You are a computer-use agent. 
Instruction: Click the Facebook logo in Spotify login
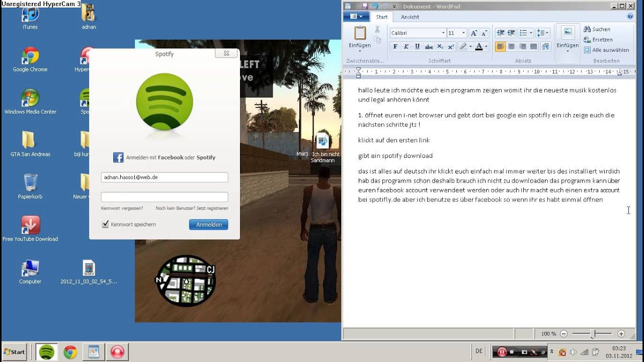pyautogui.click(x=118, y=157)
